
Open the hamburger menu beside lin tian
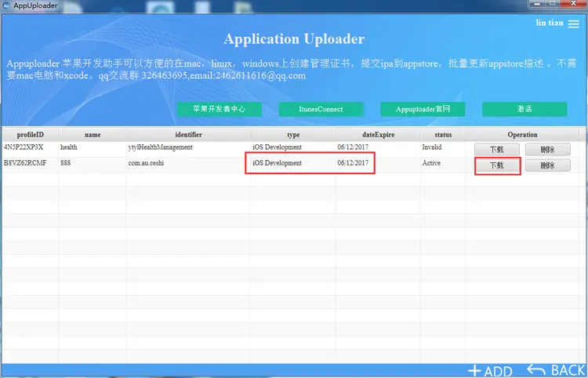pos(578,23)
